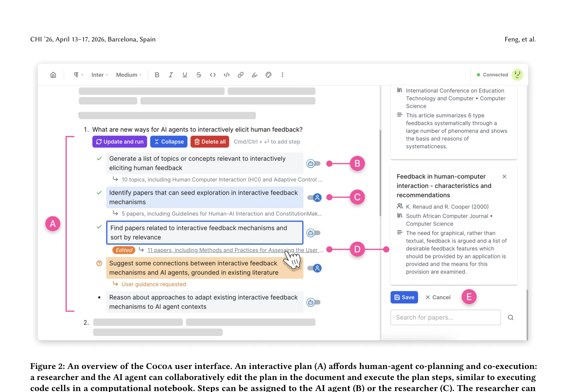The image size is (566, 392).
Task: Click the abstract icon beside The need for graphical
Action: [x=400, y=233]
